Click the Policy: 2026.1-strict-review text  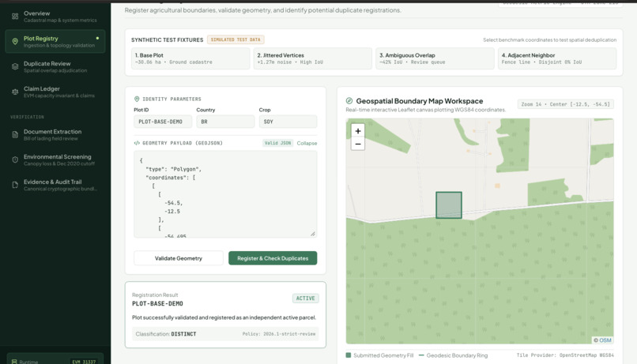[x=279, y=334]
